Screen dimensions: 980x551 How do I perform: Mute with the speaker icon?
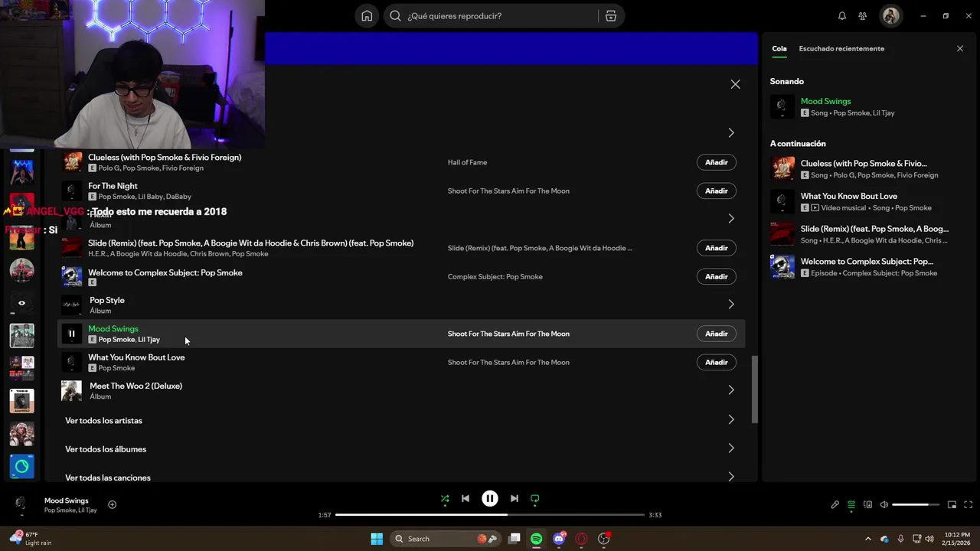(884, 505)
